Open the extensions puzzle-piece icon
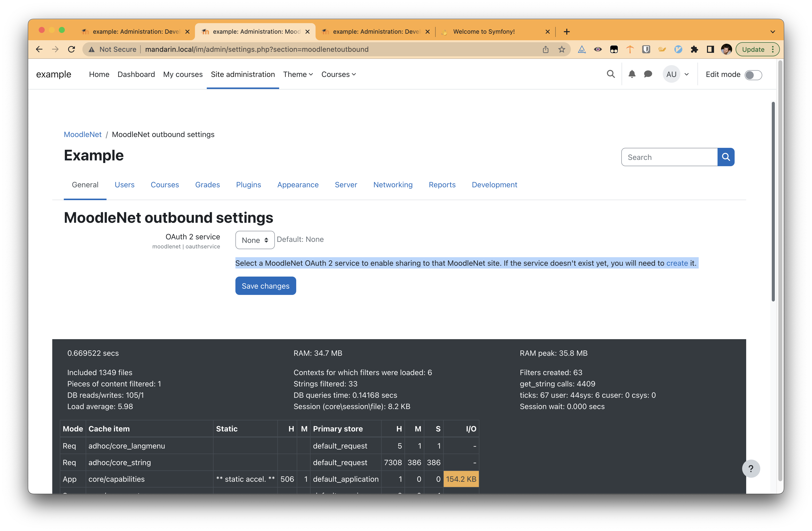Viewport: 812px width, 531px height. click(694, 49)
